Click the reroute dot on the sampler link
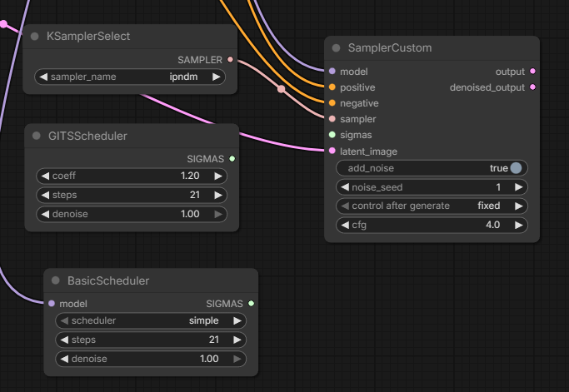The width and height of the screenshot is (569, 392). (282, 89)
